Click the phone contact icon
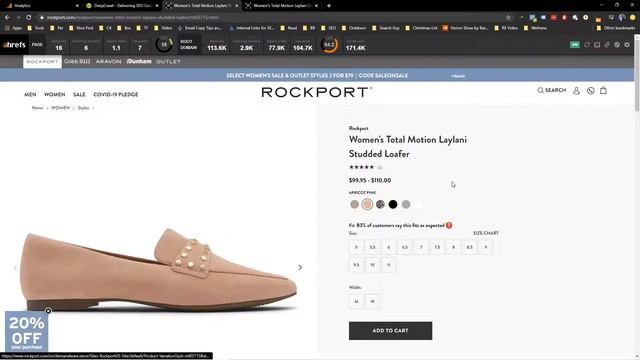Screen dimensions: 640x360 point(590,91)
